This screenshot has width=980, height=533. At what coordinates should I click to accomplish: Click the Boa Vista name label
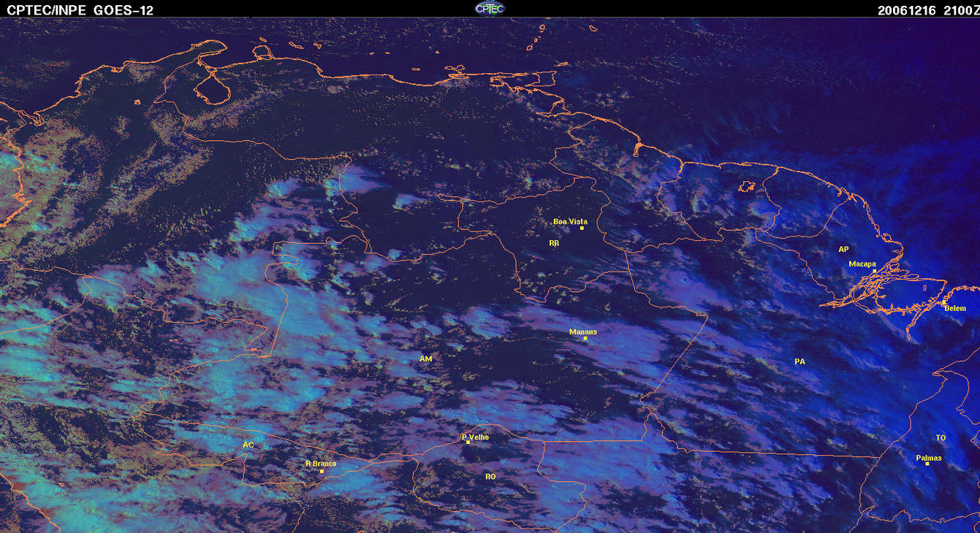point(570,221)
